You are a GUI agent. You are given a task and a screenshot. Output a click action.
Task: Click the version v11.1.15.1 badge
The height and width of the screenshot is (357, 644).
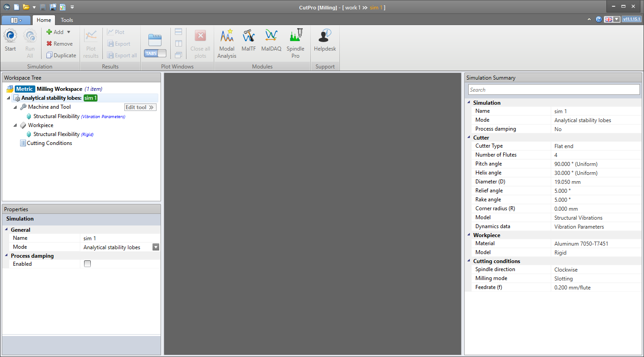coord(632,19)
